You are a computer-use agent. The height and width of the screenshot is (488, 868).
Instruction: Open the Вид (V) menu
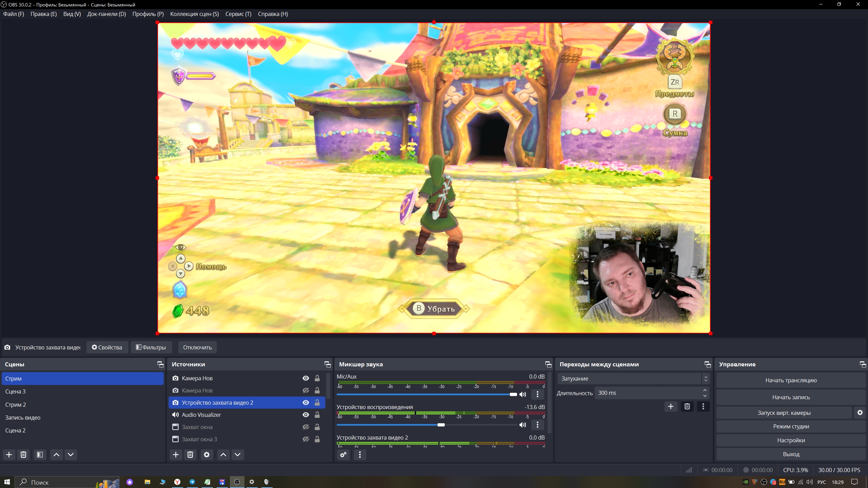point(72,14)
